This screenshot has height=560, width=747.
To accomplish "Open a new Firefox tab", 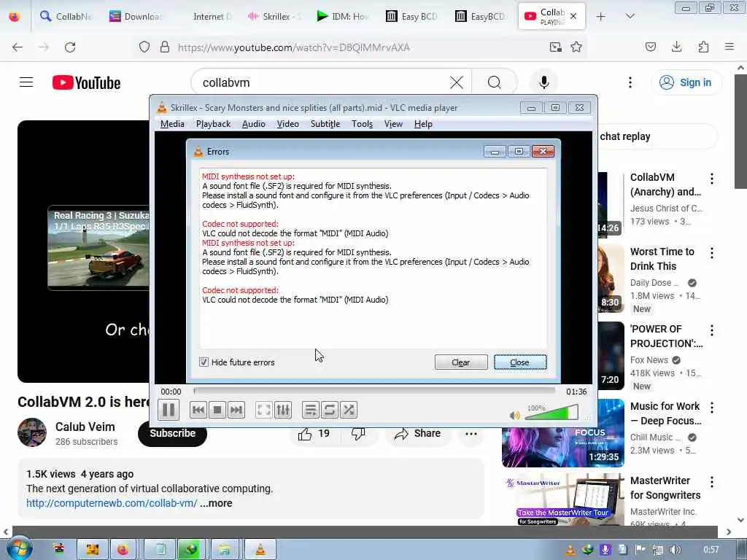I will tap(601, 17).
